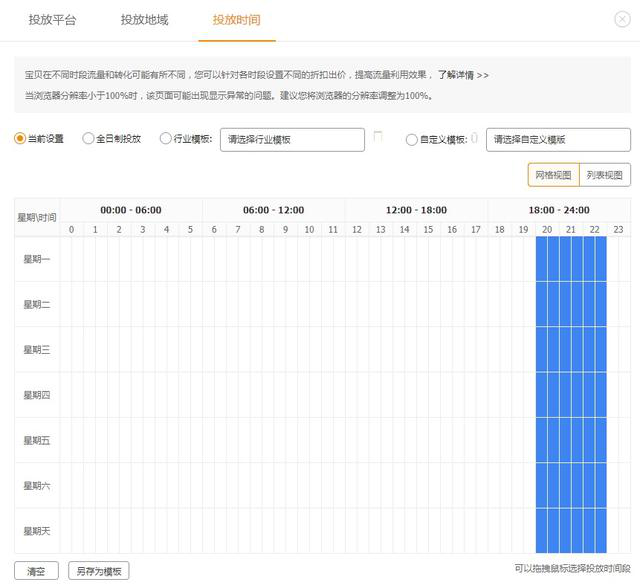Click the 星期四 row label
The image size is (640, 588).
(37, 395)
